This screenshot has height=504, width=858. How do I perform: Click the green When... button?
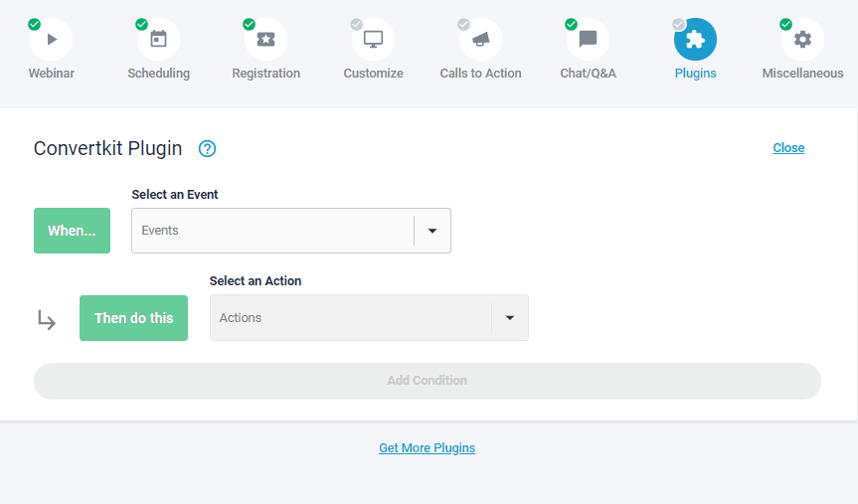[72, 231]
